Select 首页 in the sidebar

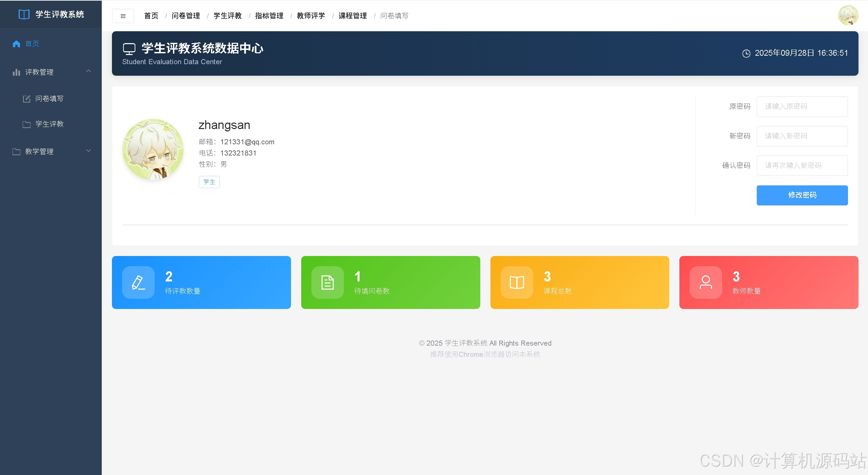tap(51, 44)
